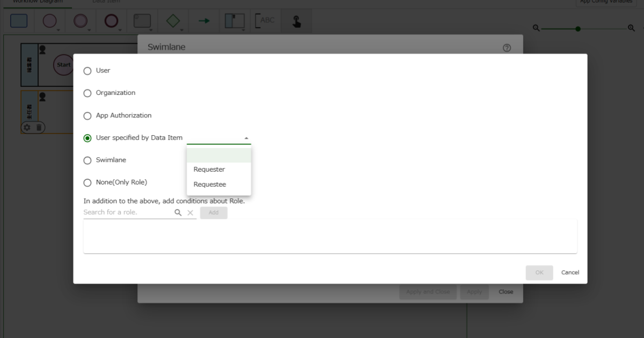This screenshot has width=644, height=338.
Task: Delete swimlane with trash icon
Action: (x=39, y=127)
